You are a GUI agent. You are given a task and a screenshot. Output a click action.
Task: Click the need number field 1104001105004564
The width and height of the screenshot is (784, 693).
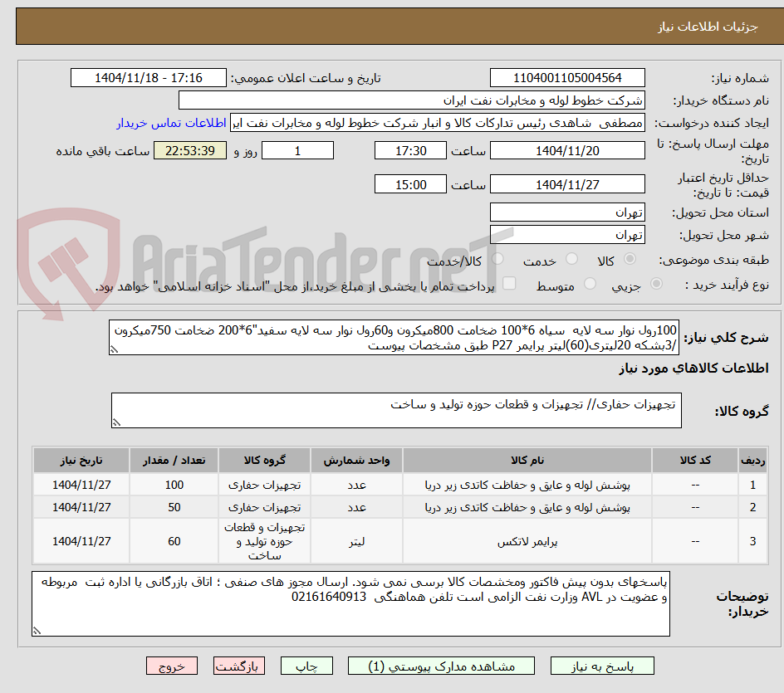click(567, 78)
